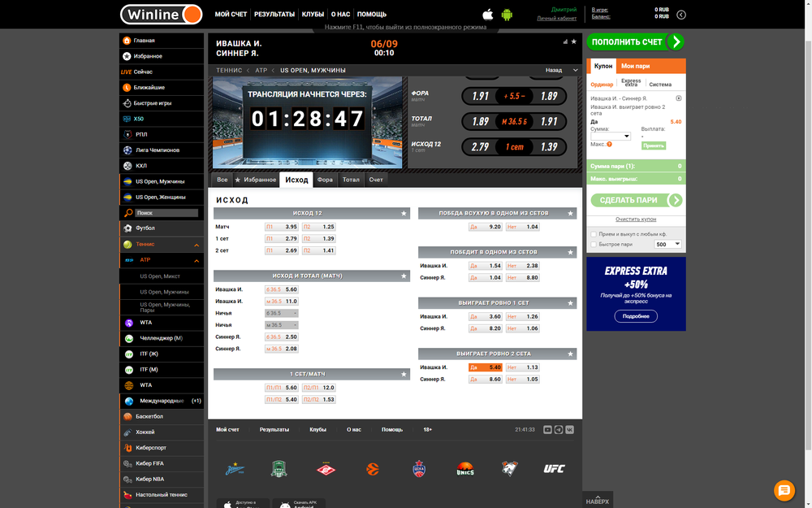Viewport: 812px width, 508px height.
Task: Click НАВЕРХ back-to-top button
Action: click(598, 500)
